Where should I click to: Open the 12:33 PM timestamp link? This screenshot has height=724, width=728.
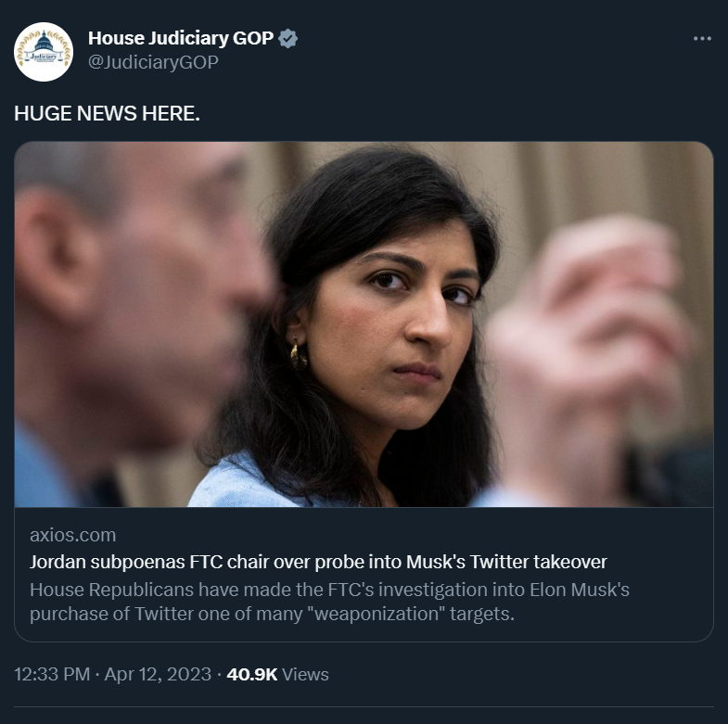pyautogui.click(x=52, y=674)
